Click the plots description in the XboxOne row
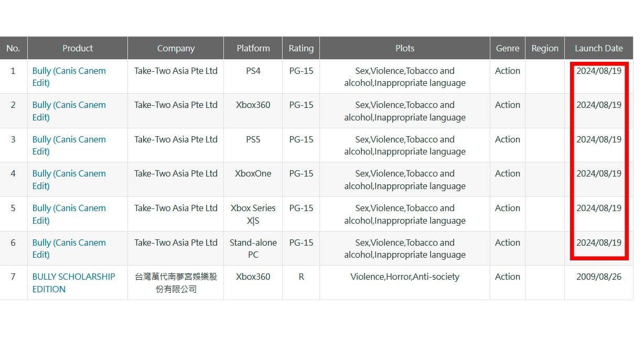 tap(405, 180)
